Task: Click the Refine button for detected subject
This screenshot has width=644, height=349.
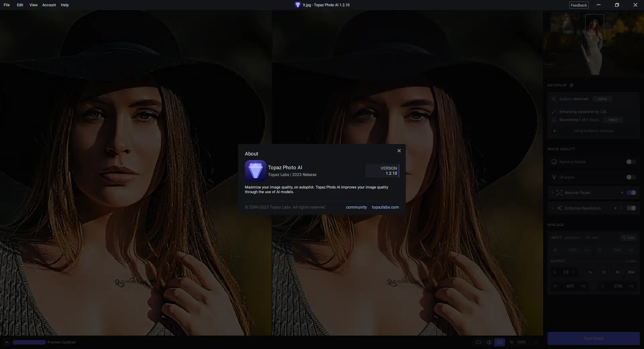Action: coord(602,99)
